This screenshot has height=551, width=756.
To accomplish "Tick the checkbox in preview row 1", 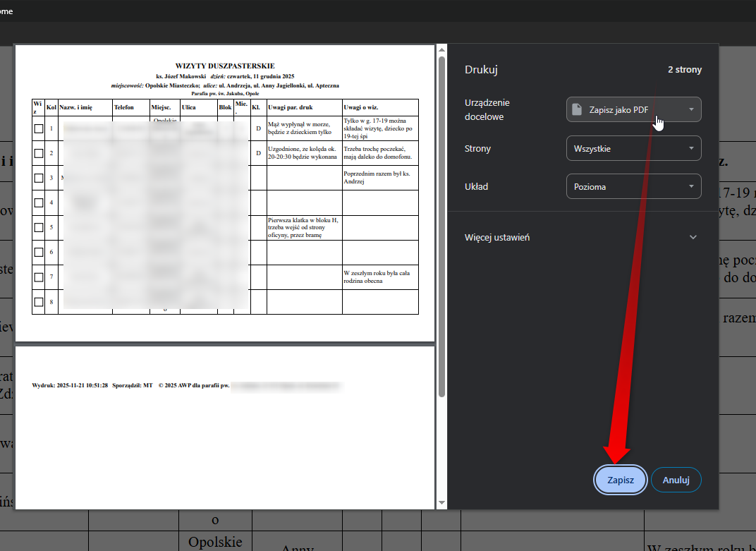I will pyautogui.click(x=39, y=128).
